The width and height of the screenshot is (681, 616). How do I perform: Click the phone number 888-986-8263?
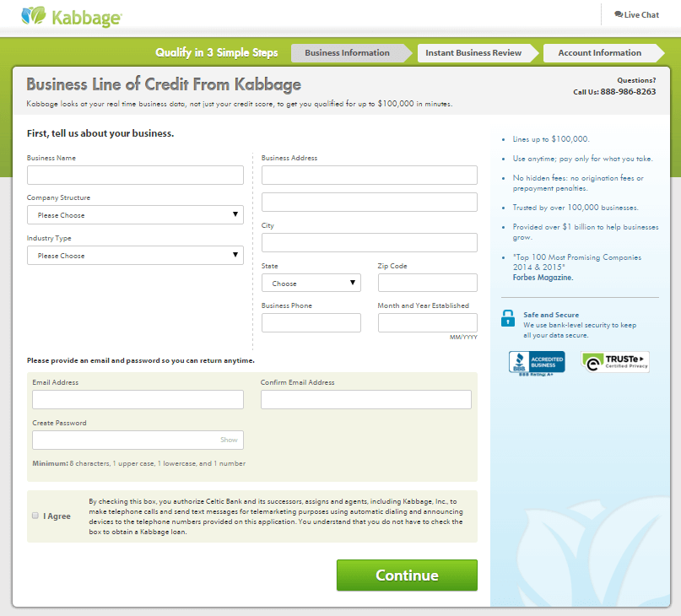(628, 92)
